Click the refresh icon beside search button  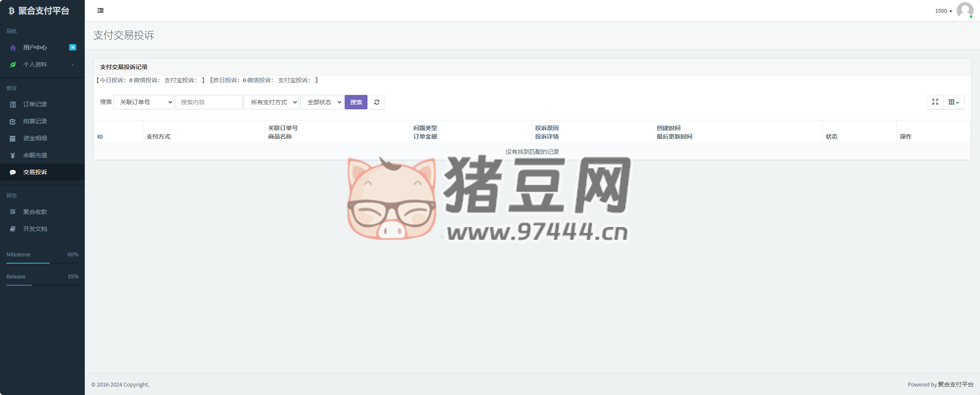pyautogui.click(x=376, y=102)
